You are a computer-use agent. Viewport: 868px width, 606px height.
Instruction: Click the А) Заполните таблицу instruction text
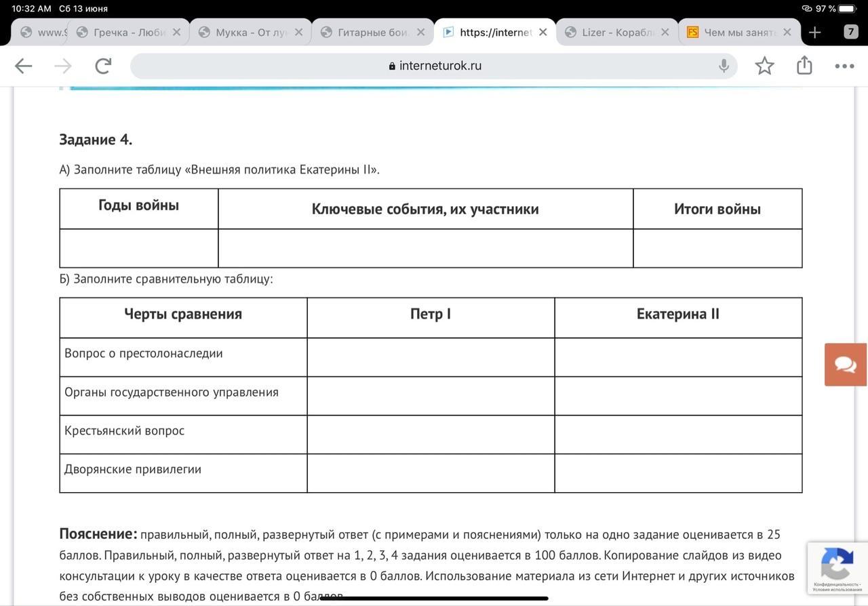tap(220, 170)
